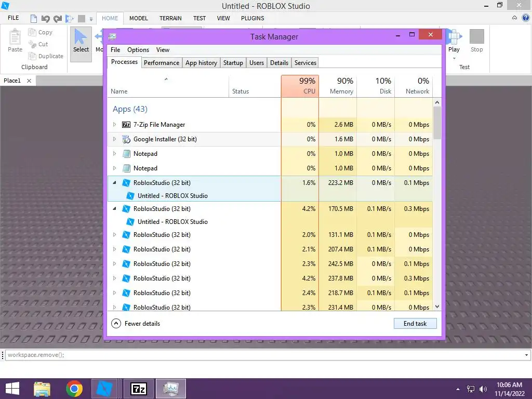Activate the Move tool next to Select

coord(99,41)
